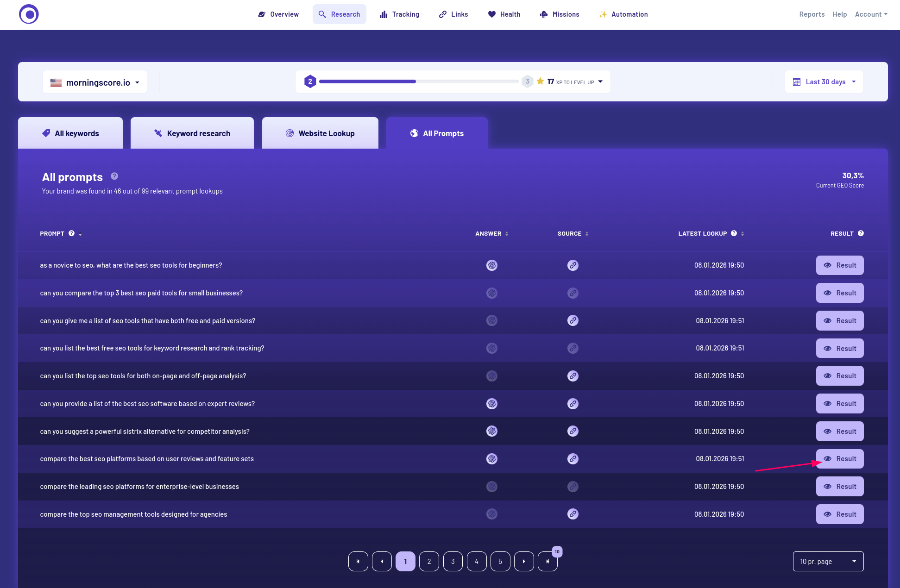This screenshot has height=588, width=900.
Task: Click source link icon for sistrix alternative prompt
Action: coord(573,431)
